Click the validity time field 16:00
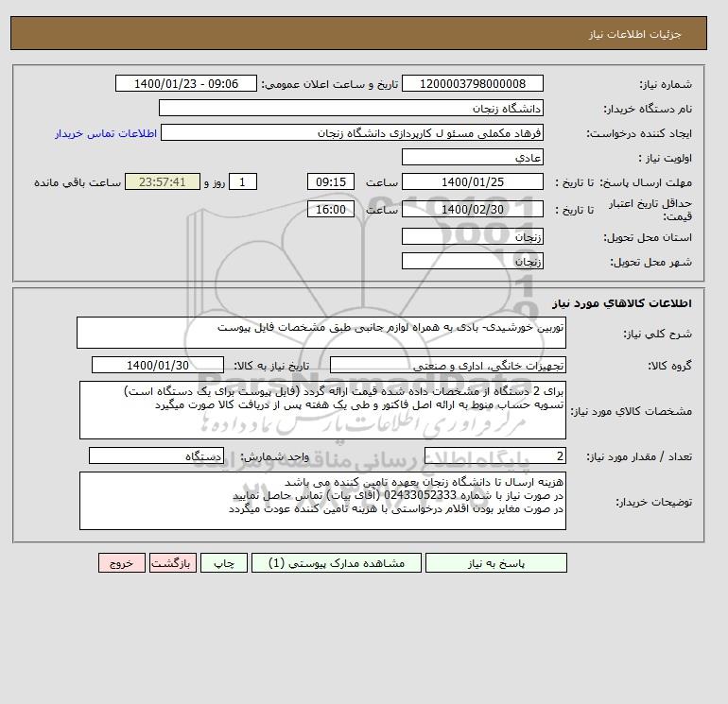This screenshot has height=704, width=728. [x=331, y=209]
